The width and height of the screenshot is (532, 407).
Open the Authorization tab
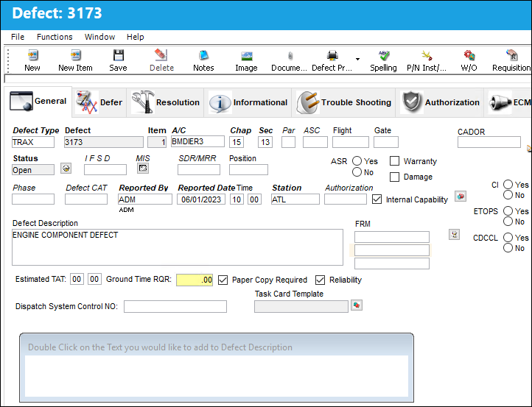(x=441, y=102)
